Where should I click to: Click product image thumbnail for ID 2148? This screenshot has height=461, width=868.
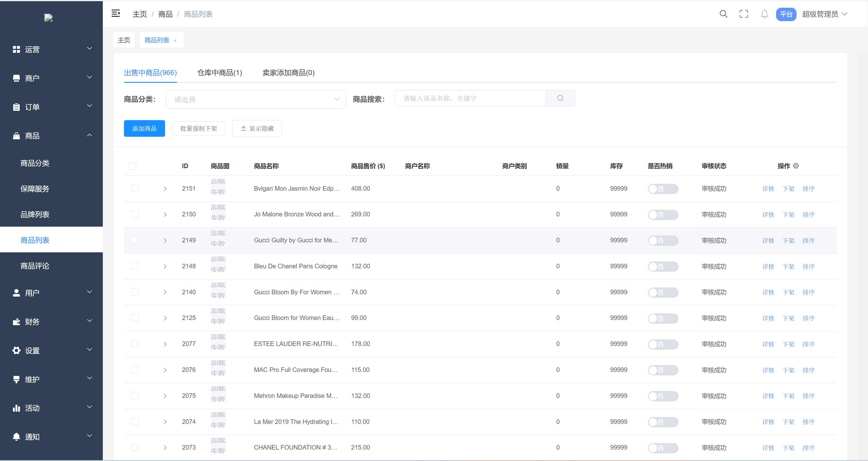218,264
